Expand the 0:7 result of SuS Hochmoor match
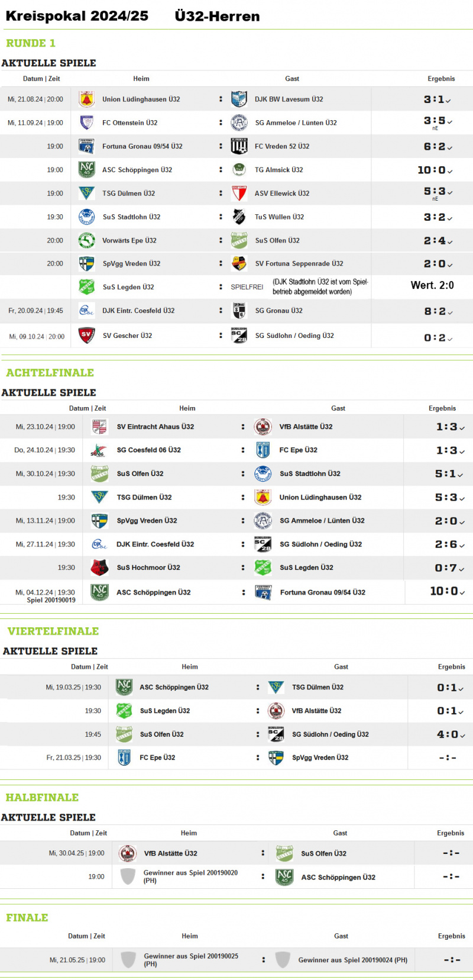The image size is (473, 980). point(450,568)
